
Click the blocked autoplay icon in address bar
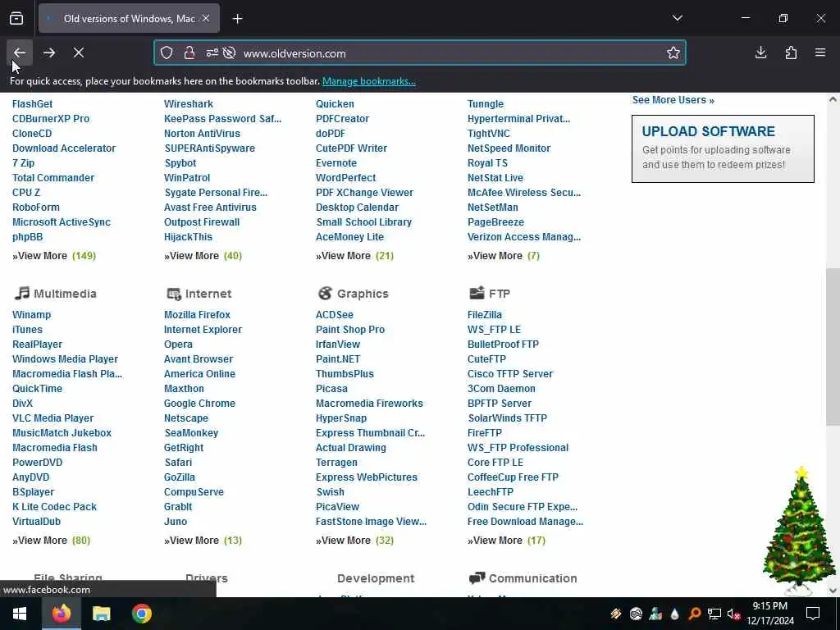coord(230,53)
